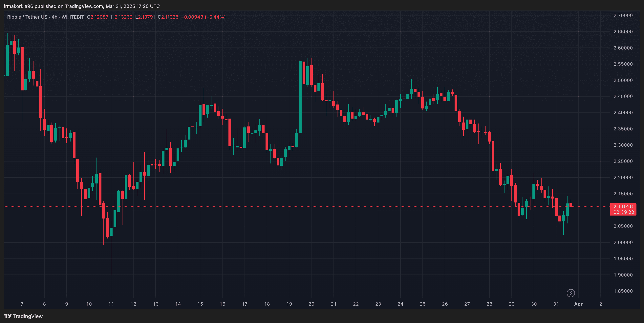Viewport: 644px width, 323px height.
Task: Select the Ripple / Tether US symbol title
Action: (27, 17)
